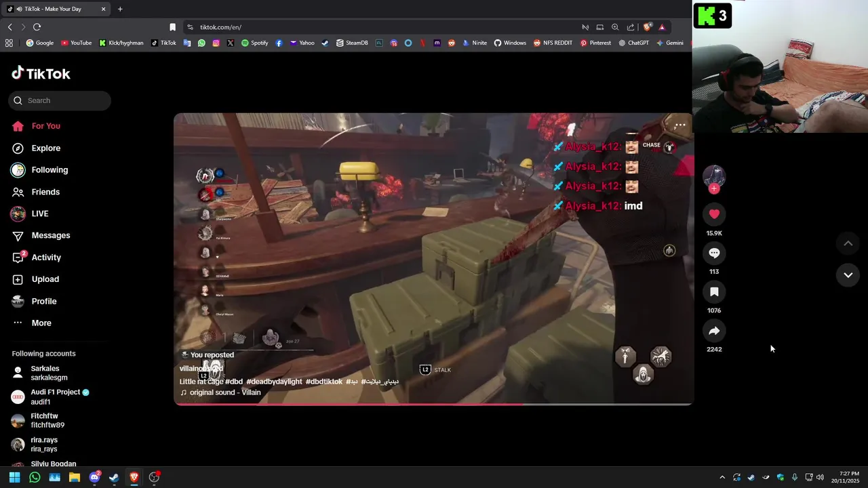The image size is (868, 488).
Task: Click the TikTok search field
Action: [60, 100]
